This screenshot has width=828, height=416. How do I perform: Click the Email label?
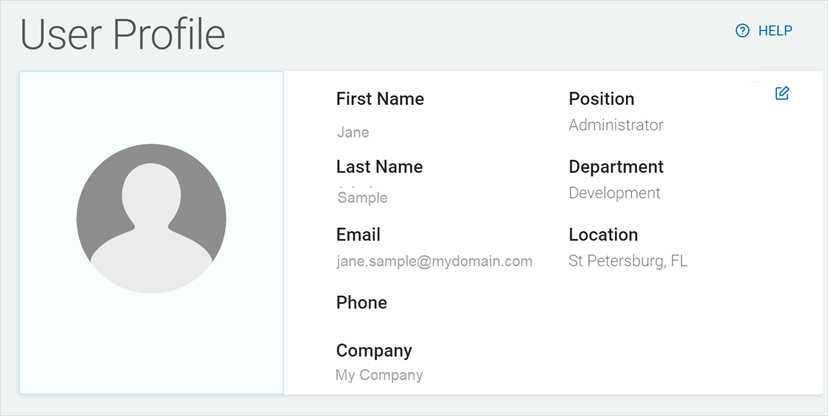tap(358, 235)
